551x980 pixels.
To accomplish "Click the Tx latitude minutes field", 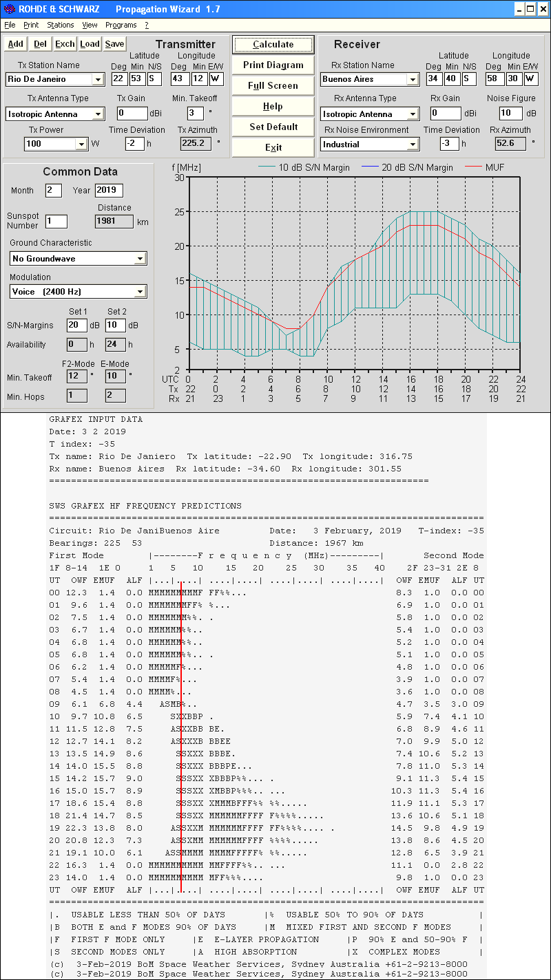I will tap(136, 78).
